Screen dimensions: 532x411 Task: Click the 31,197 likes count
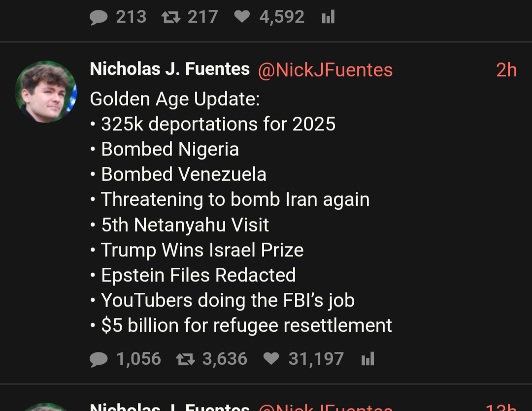316,359
